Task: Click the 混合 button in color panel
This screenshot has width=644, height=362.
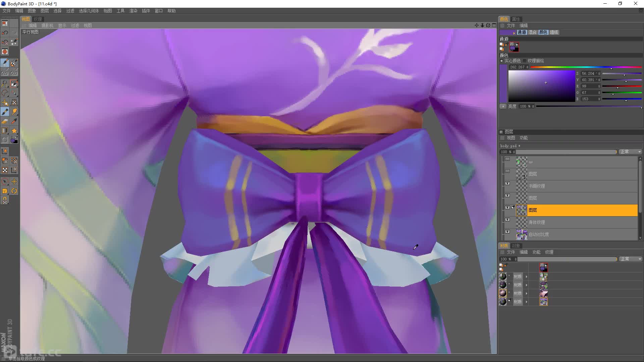Action: pos(532,32)
